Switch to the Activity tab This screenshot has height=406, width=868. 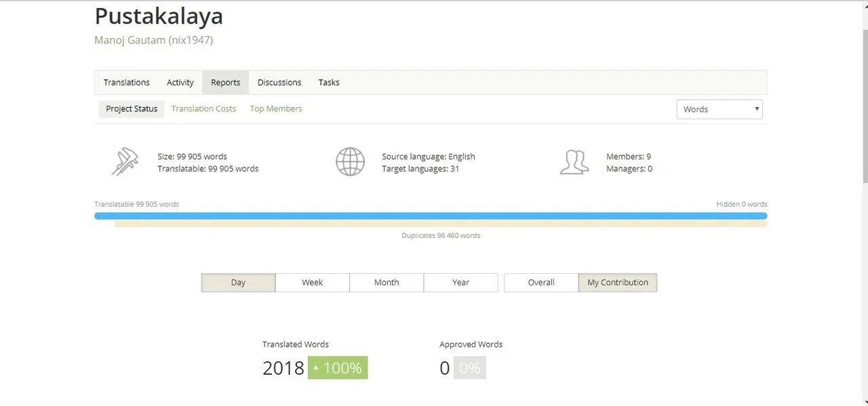point(180,83)
